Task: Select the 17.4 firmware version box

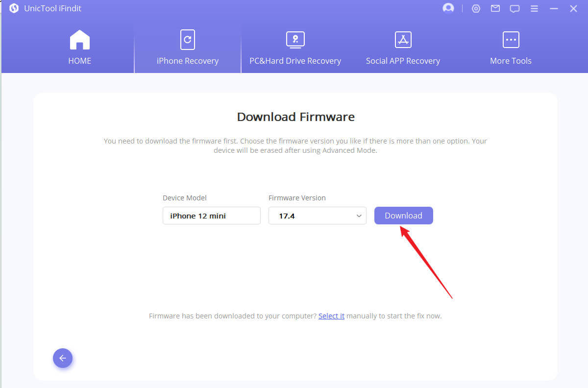Action: tap(314, 216)
